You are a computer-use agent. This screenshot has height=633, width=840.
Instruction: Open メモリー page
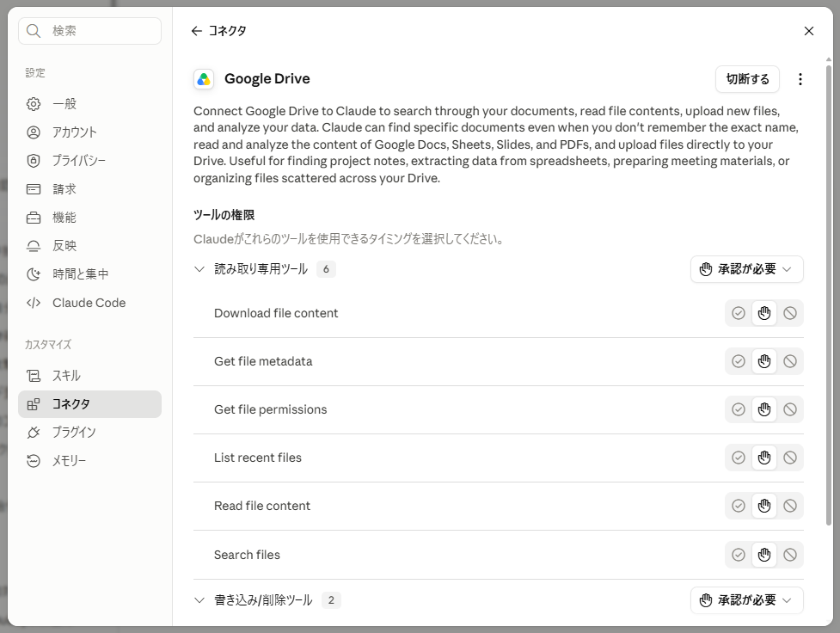(89, 461)
